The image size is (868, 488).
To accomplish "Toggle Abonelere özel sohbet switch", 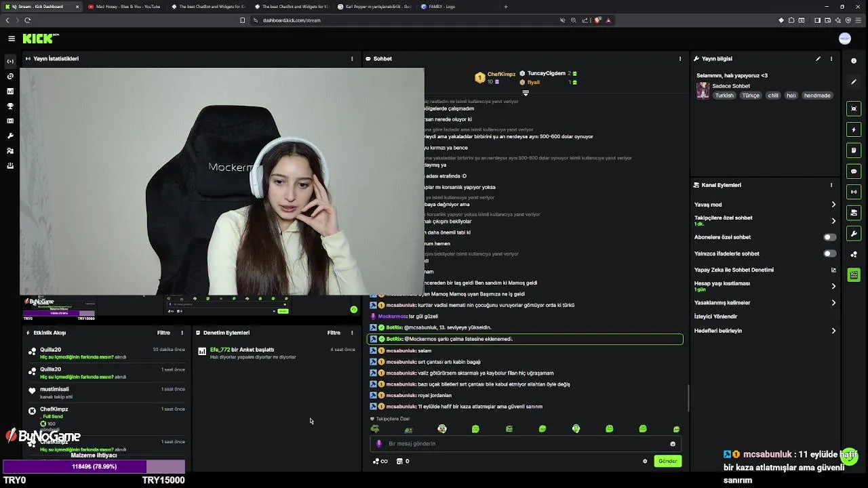I will [x=829, y=237].
